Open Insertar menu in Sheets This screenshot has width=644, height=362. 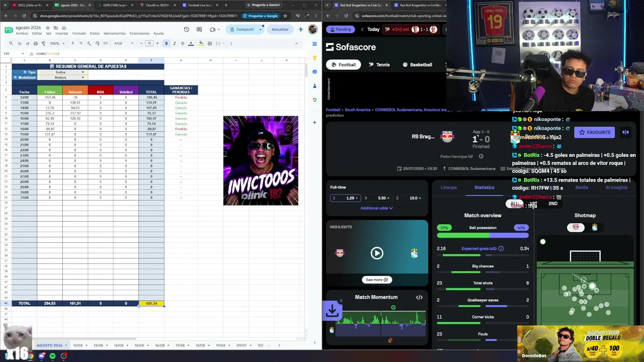pos(61,34)
